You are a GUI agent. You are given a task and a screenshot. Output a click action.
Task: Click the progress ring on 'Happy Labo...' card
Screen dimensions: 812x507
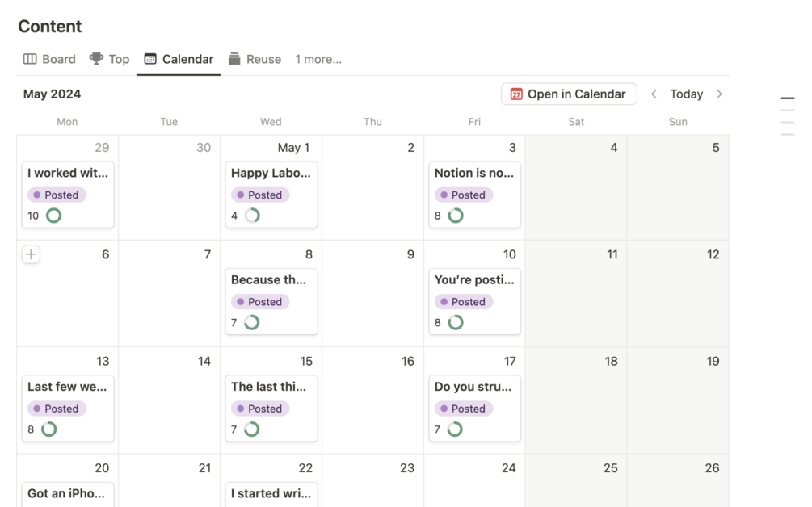click(252, 216)
